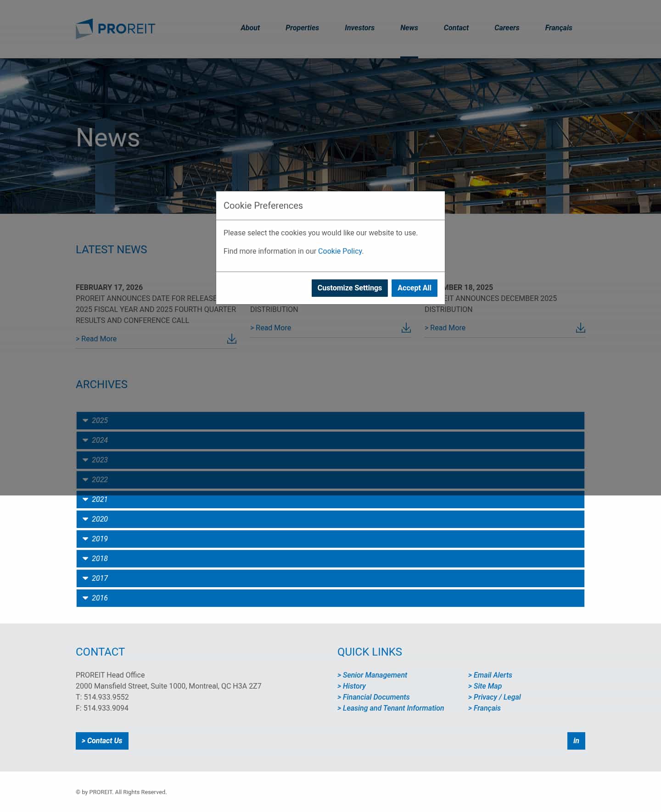Viewport: 661px width, 812px height.
Task: Open the Careers page
Action: [507, 28]
